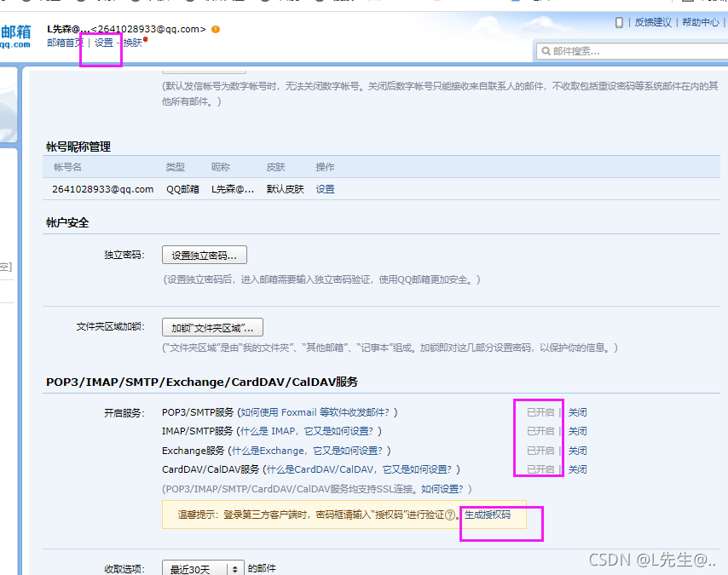Click the QQ邮箱 type cell
Screen dimensions: 728x575
pos(183,189)
